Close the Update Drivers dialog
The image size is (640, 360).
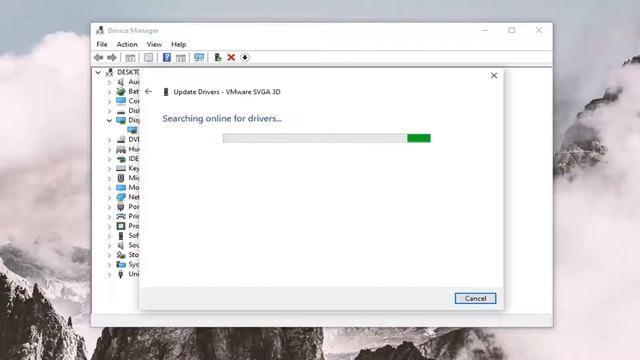point(494,76)
